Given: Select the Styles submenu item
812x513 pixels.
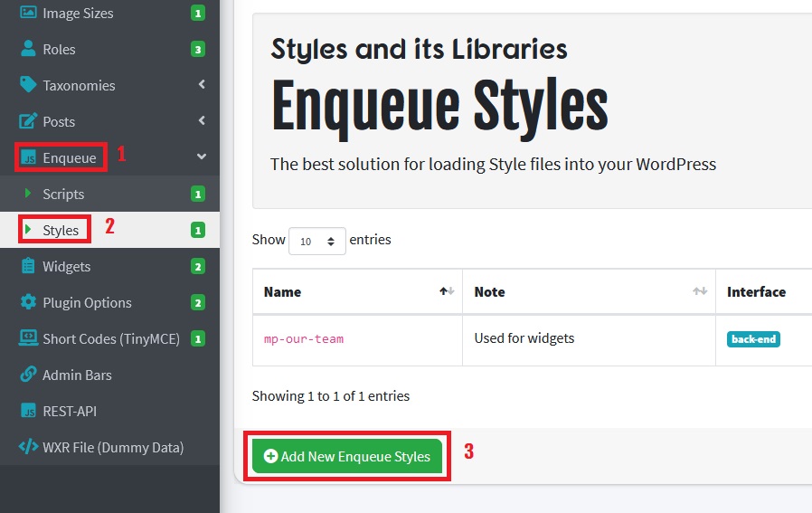Looking at the screenshot, I should pos(61,231).
